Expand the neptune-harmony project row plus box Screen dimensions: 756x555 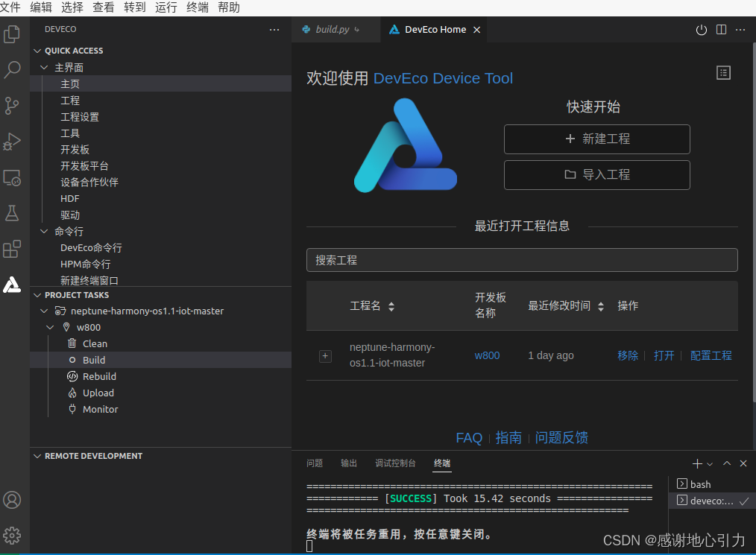coord(326,356)
